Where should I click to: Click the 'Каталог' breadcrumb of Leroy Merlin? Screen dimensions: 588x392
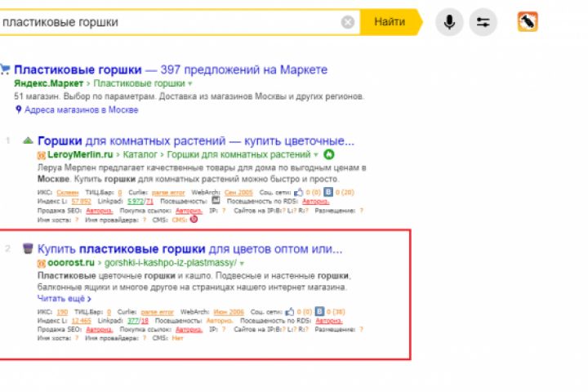click(x=140, y=154)
